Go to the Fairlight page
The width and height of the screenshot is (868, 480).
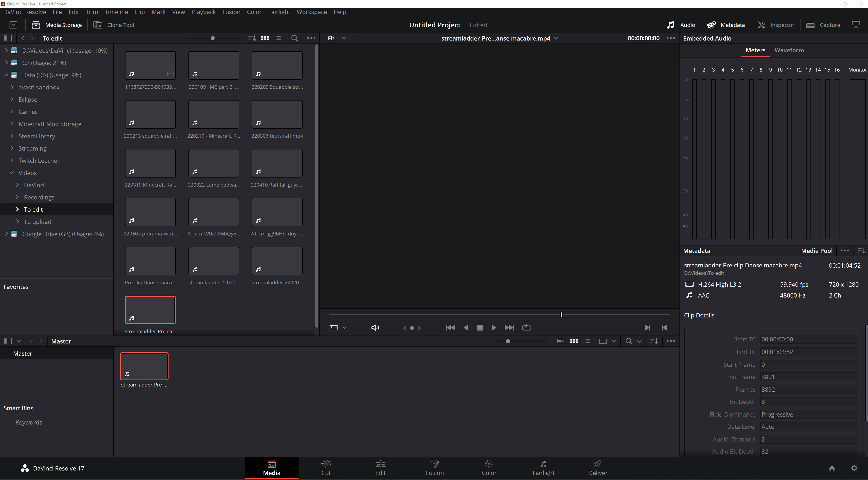tap(543, 468)
